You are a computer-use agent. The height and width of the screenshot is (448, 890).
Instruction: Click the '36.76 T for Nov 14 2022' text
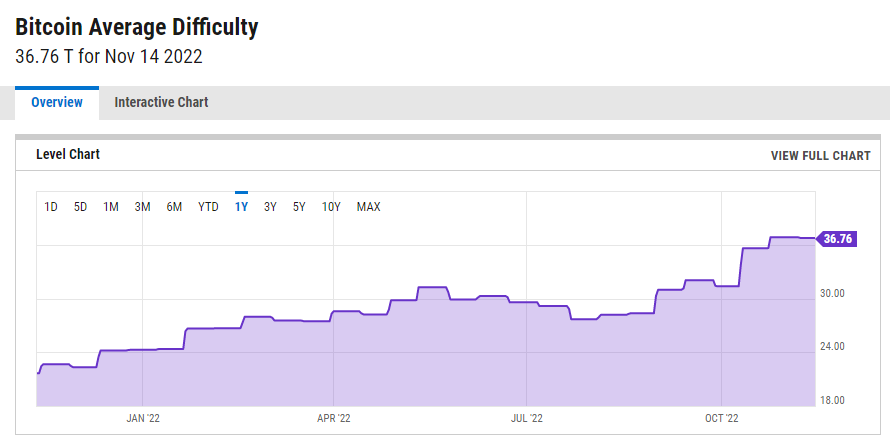click(109, 57)
